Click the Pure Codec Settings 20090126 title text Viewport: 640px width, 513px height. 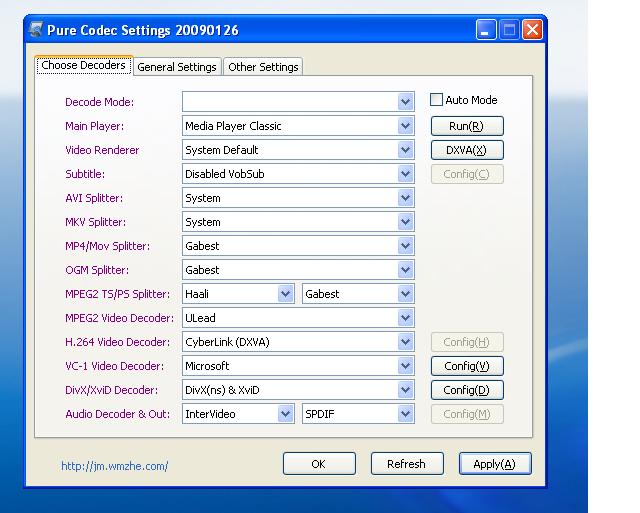point(142,30)
